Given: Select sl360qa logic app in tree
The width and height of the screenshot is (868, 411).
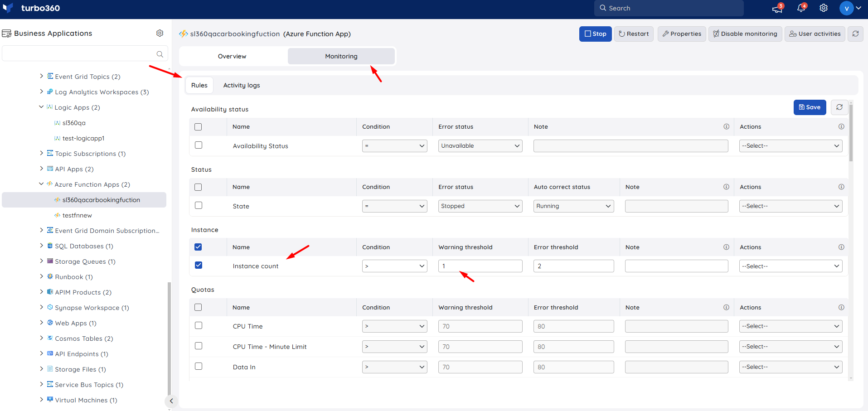Looking at the screenshot, I should (x=74, y=123).
